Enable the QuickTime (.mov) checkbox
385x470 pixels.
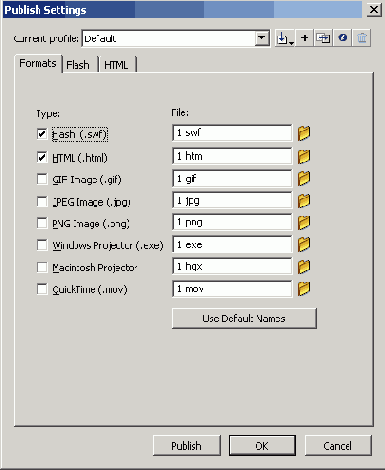(x=42, y=289)
